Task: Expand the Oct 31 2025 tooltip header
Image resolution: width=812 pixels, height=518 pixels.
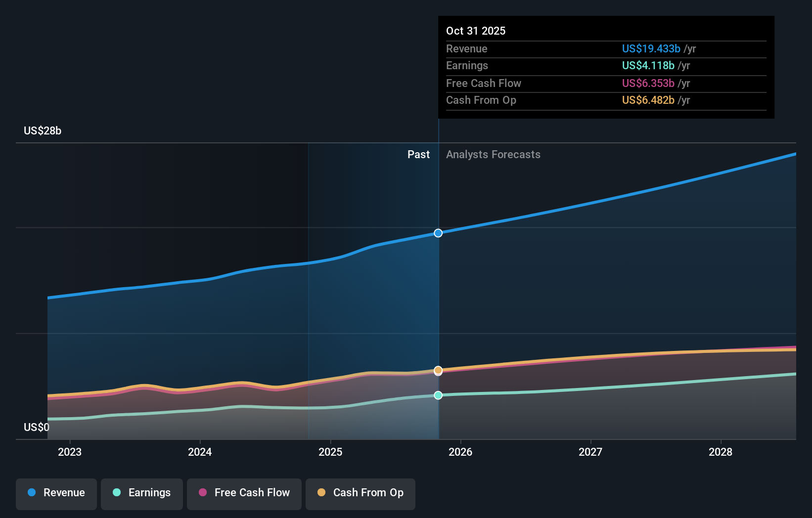Action: tap(476, 31)
